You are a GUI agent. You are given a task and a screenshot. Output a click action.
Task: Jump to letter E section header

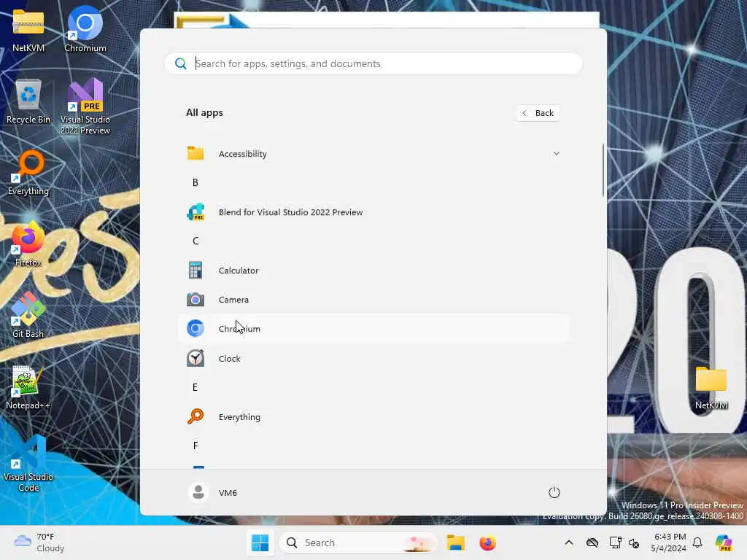coord(195,387)
